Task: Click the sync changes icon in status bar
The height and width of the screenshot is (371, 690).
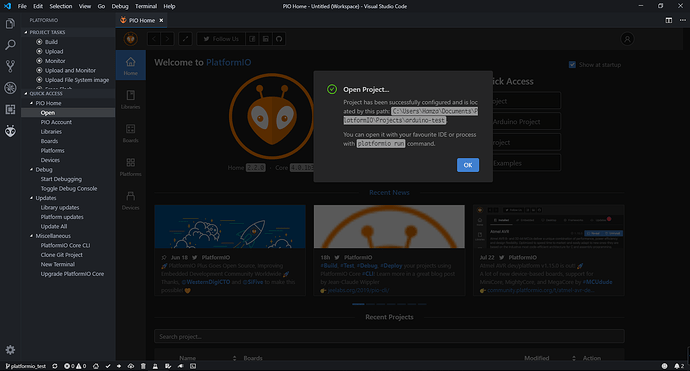Action: (55, 366)
